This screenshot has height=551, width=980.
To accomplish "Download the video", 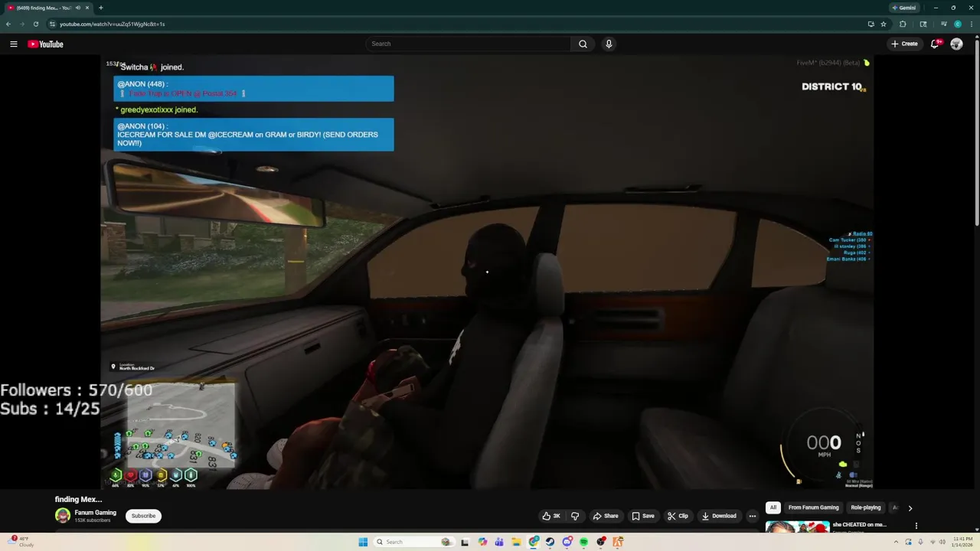I will [x=719, y=516].
